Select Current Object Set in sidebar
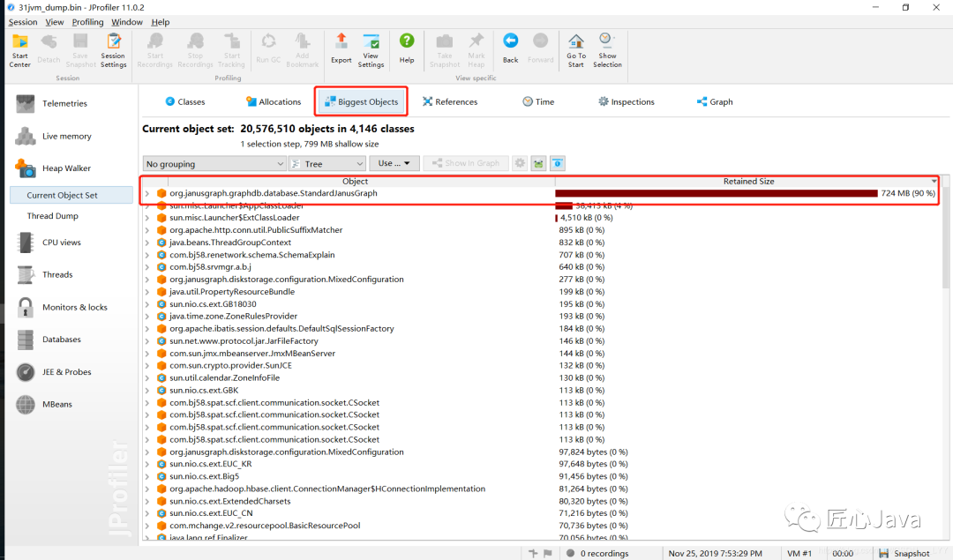This screenshot has height=560, width=953. [x=71, y=195]
